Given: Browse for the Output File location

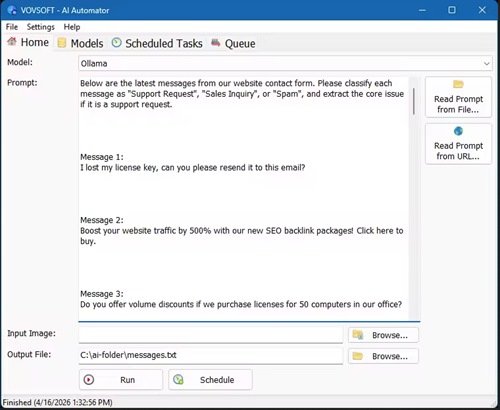Looking at the screenshot, I should [x=383, y=356].
